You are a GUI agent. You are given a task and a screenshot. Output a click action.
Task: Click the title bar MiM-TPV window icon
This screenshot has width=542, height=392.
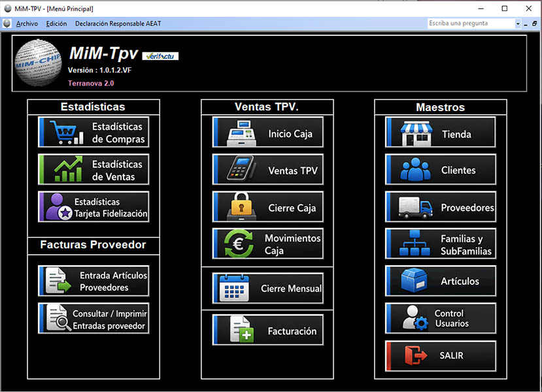[8, 8]
